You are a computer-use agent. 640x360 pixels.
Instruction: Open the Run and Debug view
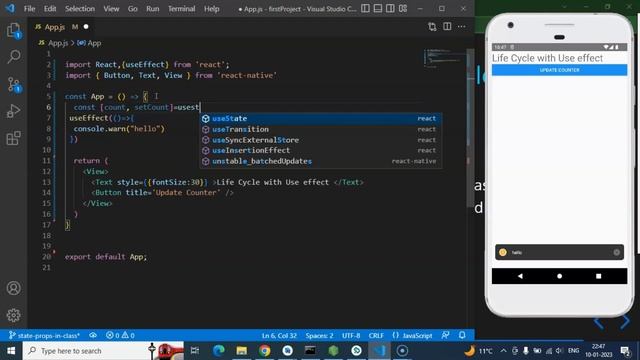pyautogui.click(x=13, y=111)
